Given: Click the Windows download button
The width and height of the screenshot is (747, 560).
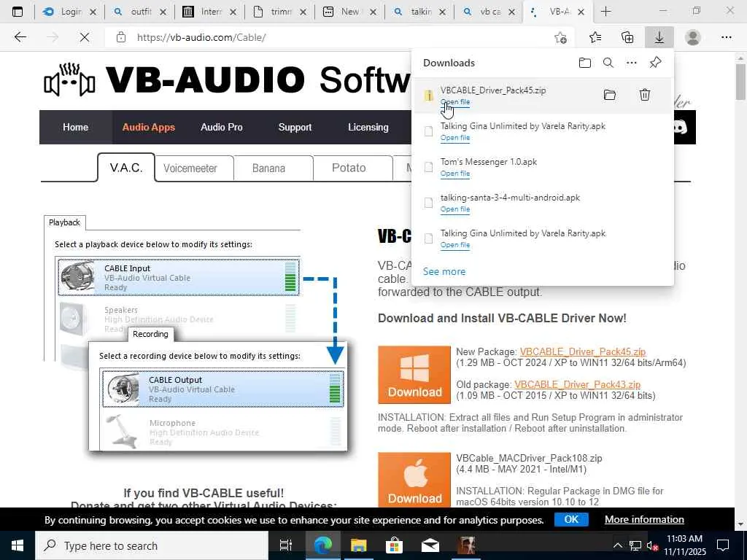Looking at the screenshot, I should (x=414, y=375).
